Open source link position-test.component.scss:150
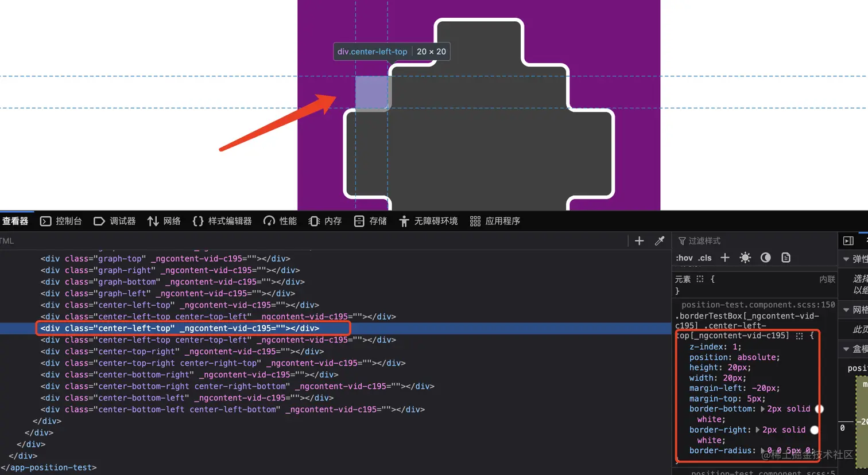Viewport: 868px width, 475px height. [758, 305]
